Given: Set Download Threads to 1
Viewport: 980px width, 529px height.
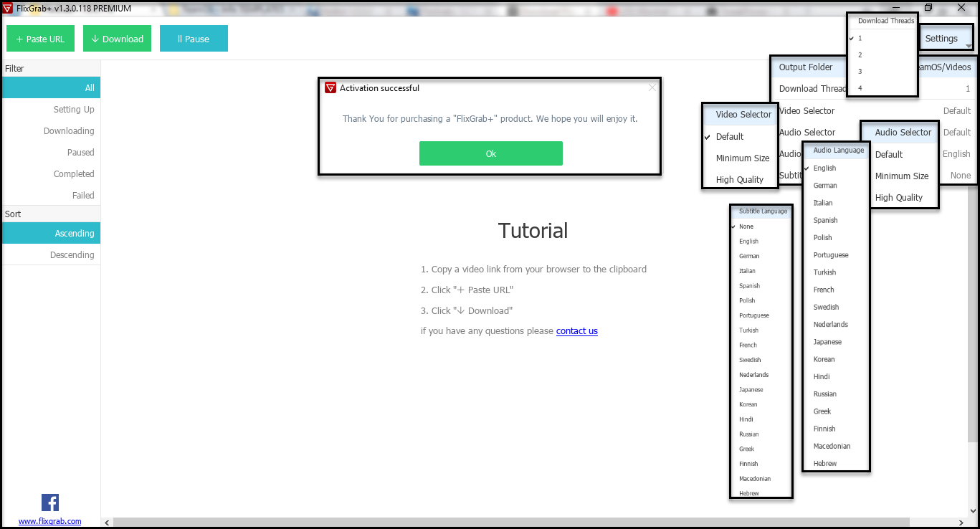Looking at the screenshot, I should [882, 38].
